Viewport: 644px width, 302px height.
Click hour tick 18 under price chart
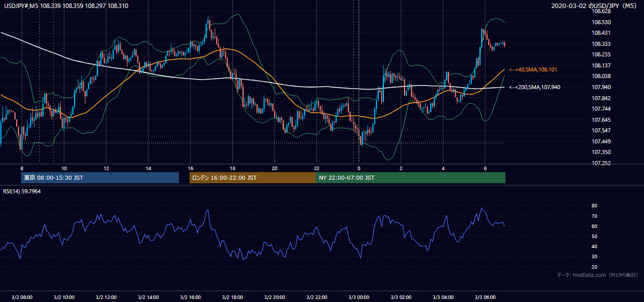tap(232, 168)
